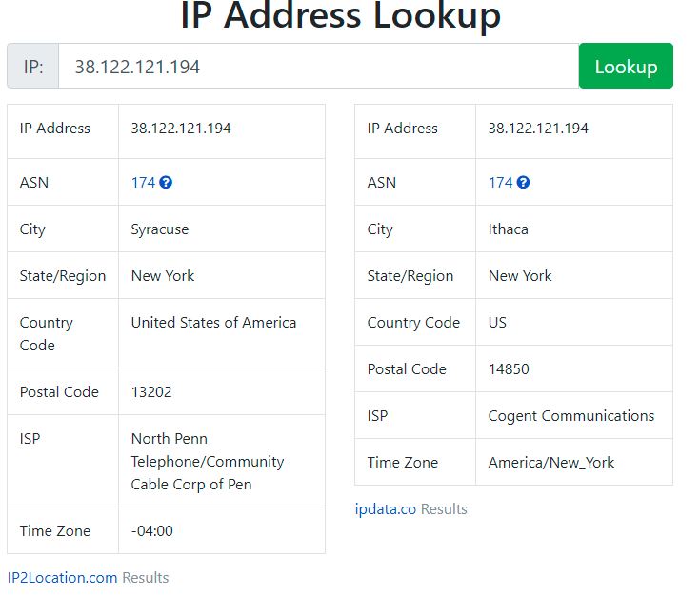Open ASN help icon in ipdata.co table
This screenshot has width=700, height=597.
(523, 183)
